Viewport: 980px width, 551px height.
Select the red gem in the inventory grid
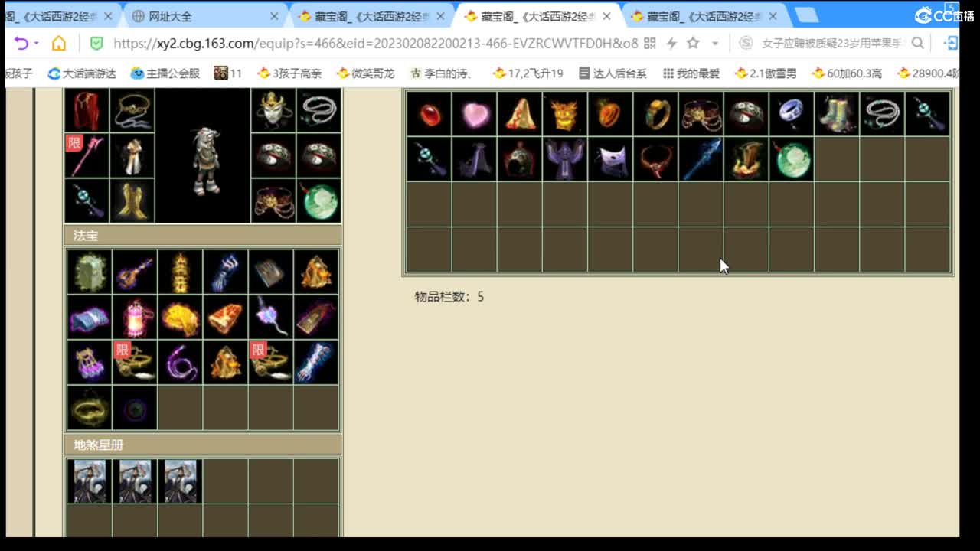(429, 114)
